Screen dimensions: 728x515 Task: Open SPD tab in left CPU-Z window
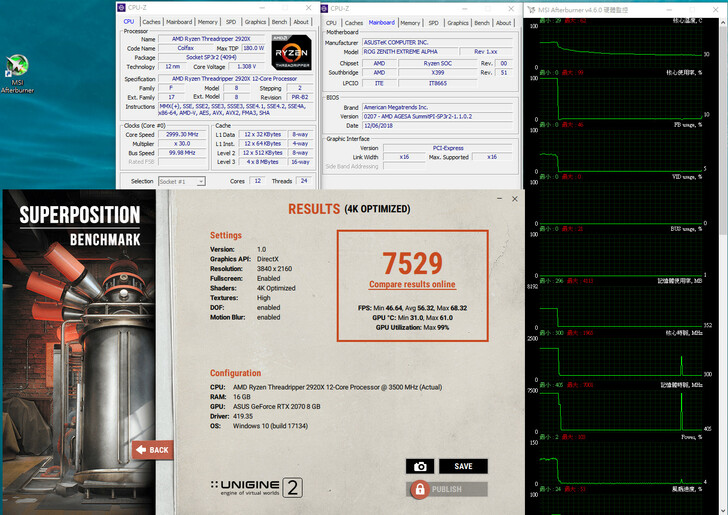point(231,22)
